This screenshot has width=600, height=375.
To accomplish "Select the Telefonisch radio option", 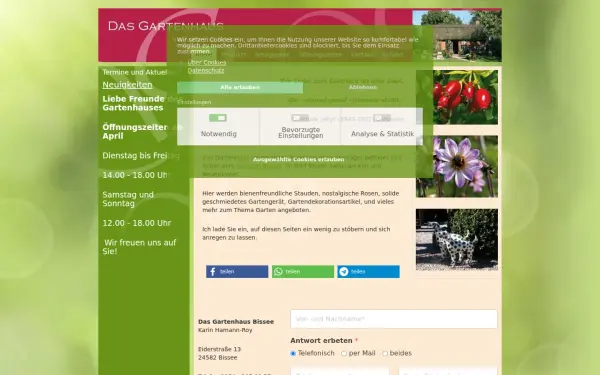I will (x=293, y=354).
